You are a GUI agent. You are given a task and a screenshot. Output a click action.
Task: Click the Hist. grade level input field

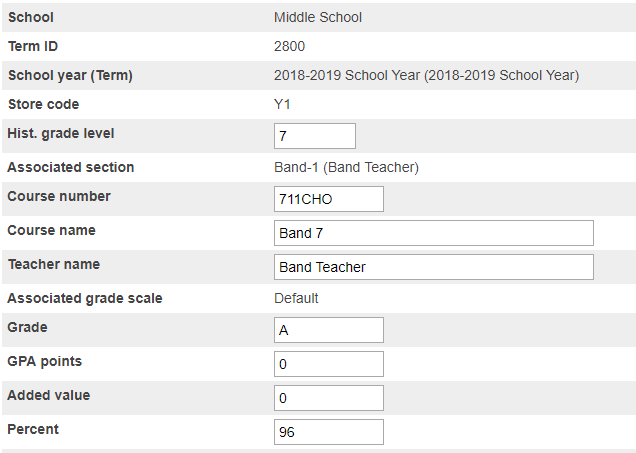(314, 136)
